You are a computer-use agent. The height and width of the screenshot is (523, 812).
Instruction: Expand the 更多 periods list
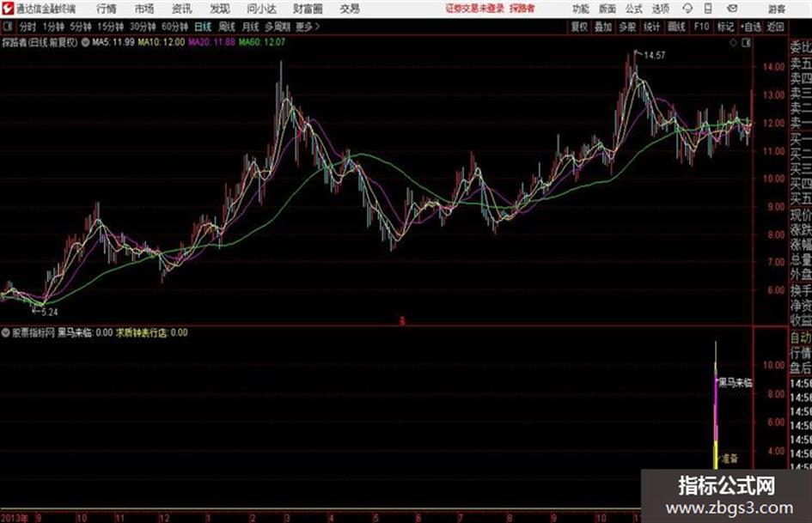(x=308, y=27)
